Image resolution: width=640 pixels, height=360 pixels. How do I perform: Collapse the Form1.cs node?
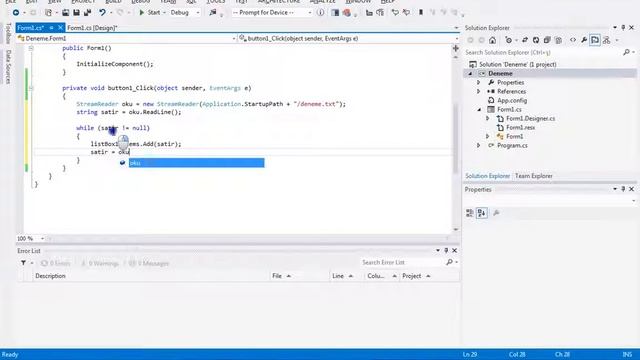(x=479, y=109)
